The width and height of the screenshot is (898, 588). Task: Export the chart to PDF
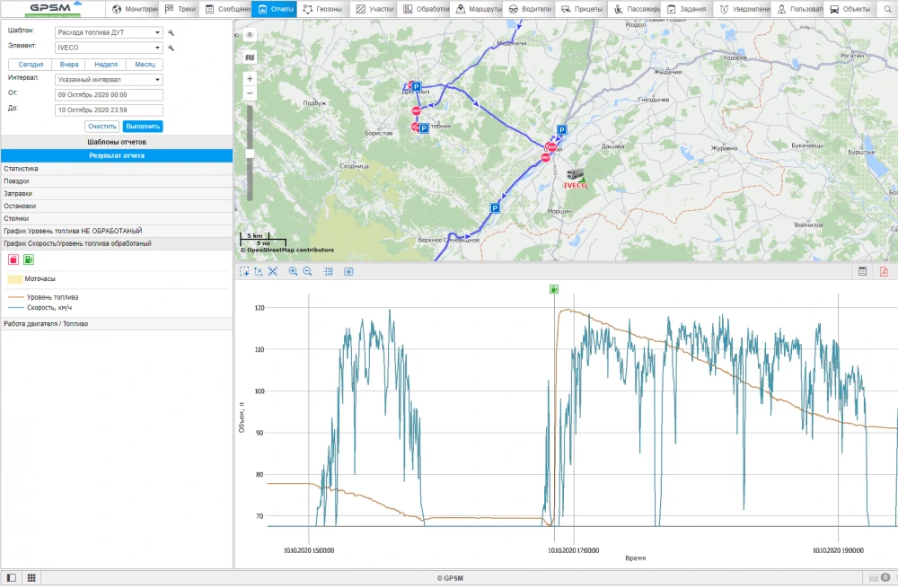[x=884, y=271]
